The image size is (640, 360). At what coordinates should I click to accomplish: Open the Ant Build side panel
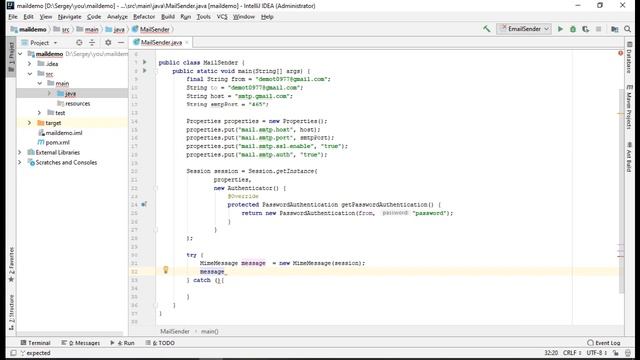coord(629,157)
